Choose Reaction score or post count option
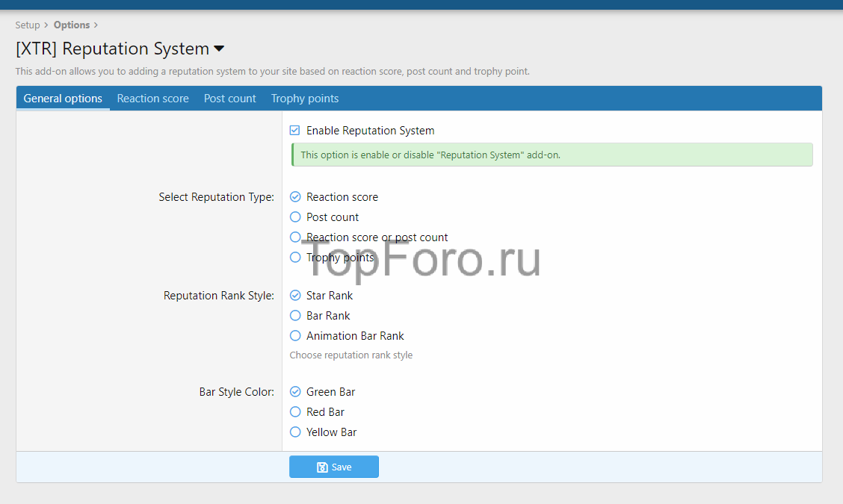 295,237
